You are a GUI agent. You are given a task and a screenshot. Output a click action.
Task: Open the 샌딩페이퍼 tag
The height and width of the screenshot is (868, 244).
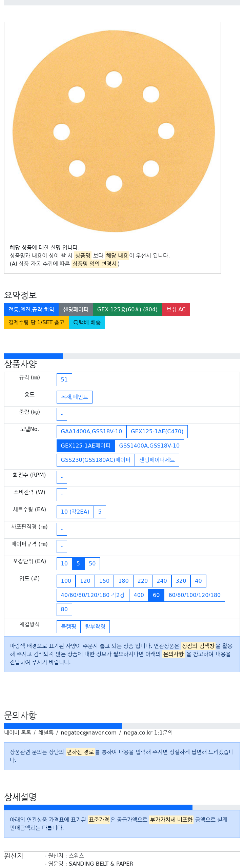point(76,309)
